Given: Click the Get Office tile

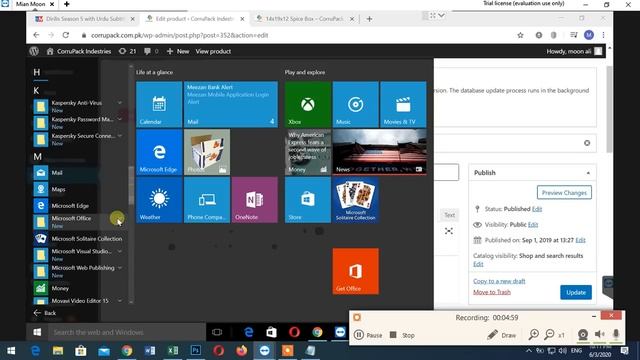Looking at the screenshot, I should point(356,271).
